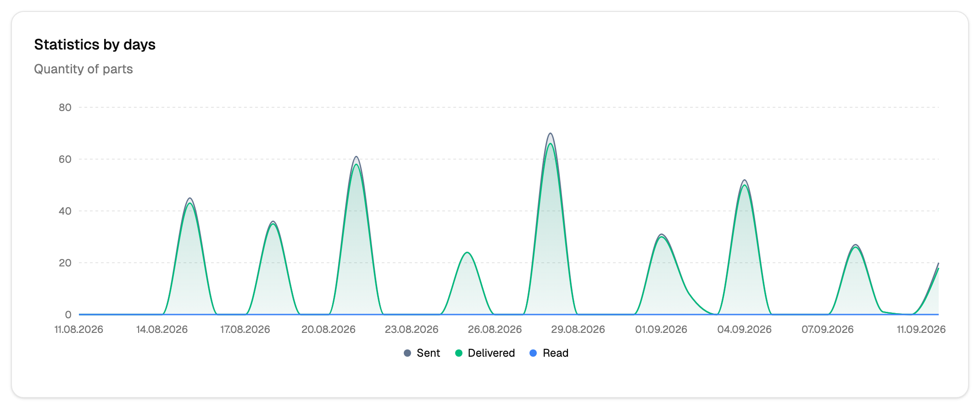Select the 11.08.2026 date label

point(79,329)
